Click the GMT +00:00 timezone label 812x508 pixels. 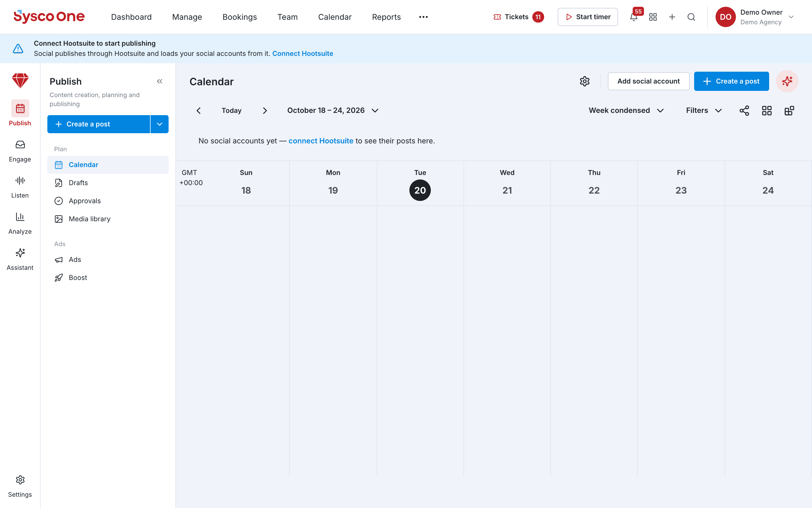click(x=191, y=178)
